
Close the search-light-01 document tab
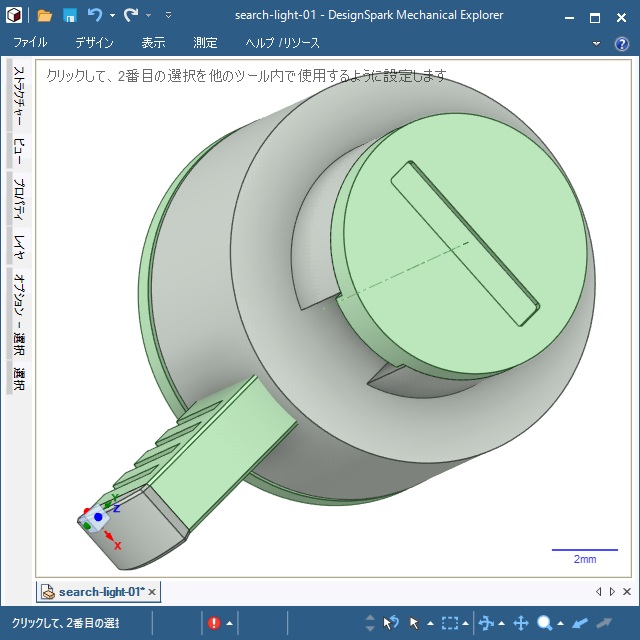(x=152, y=592)
